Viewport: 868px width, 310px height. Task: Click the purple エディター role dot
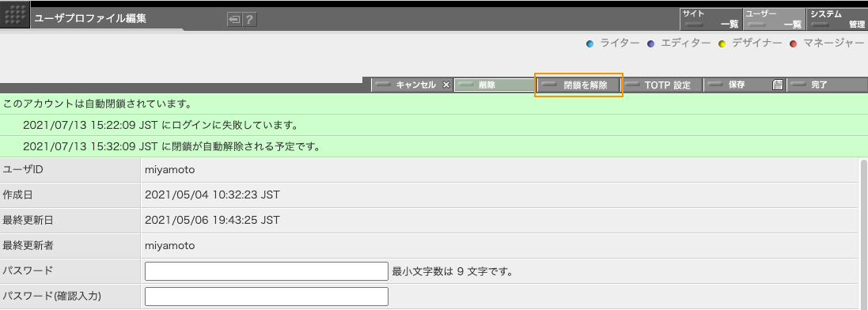click(651, 43)
